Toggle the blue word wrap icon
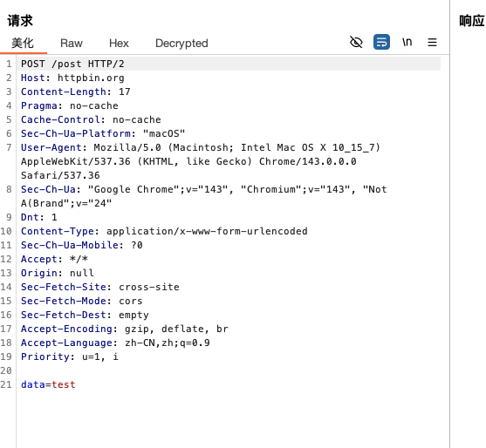Image resolution: width=486 pixels, height=448 pixels. tap(381, 42)
